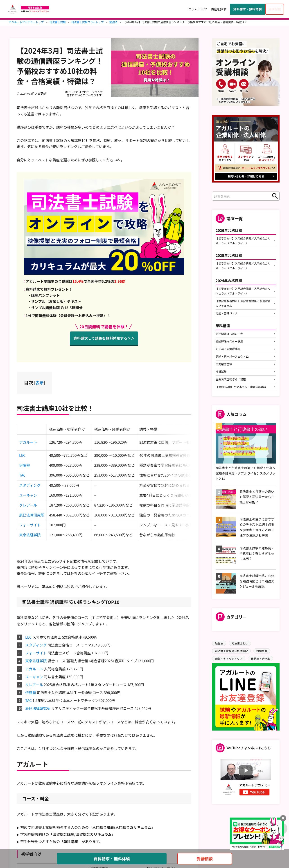This screenshot has height=868, width=289.
Task: Click the 人気コラム bookmark icon
Action: click(220, 414)
